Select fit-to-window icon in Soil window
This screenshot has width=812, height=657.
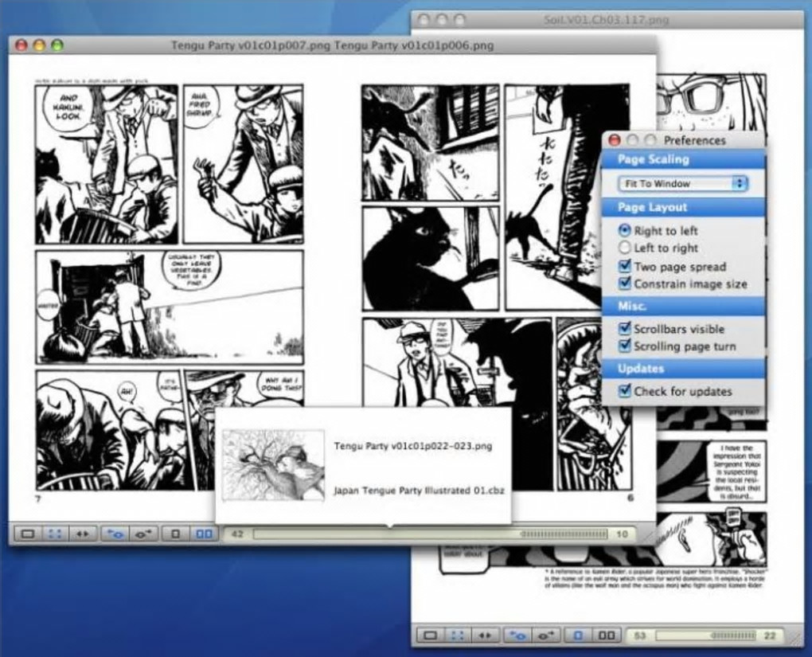click(457, 635)
